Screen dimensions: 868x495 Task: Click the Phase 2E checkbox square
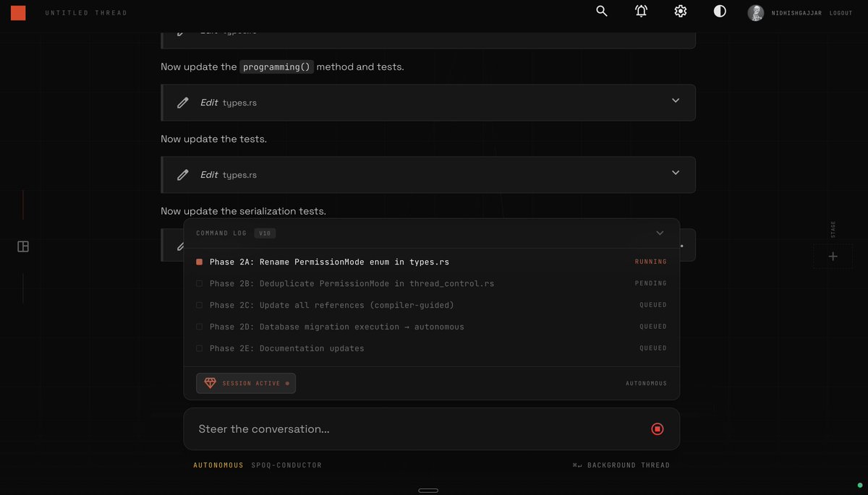[x=199, y=348]
